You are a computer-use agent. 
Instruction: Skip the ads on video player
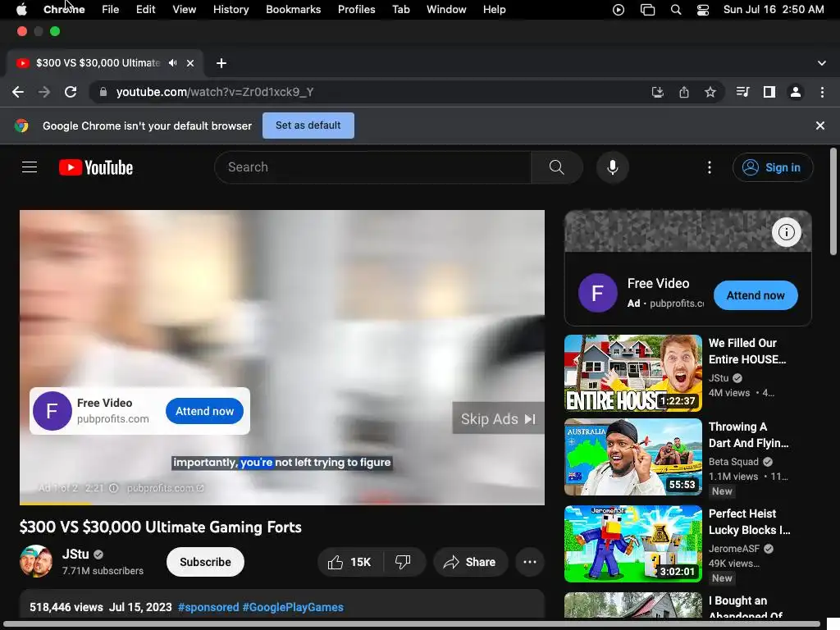tap(498, 418)
